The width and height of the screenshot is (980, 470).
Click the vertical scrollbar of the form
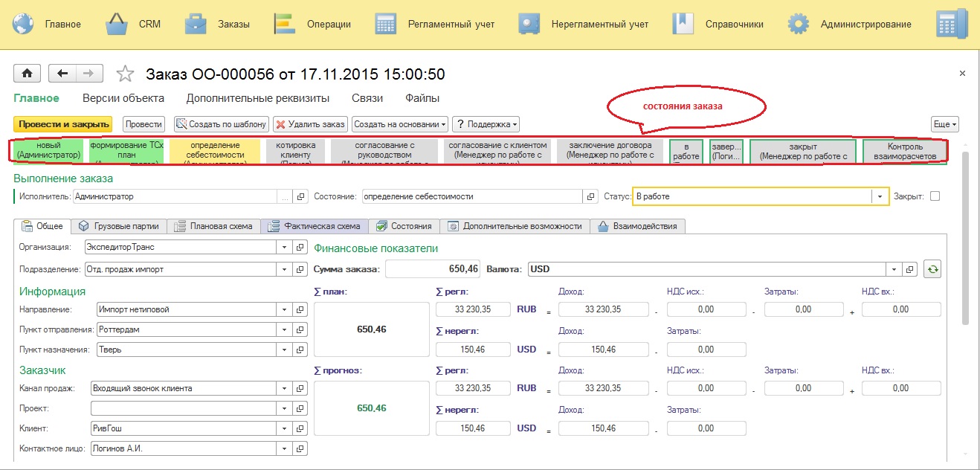pyautogui.click(x=965, y=238)
